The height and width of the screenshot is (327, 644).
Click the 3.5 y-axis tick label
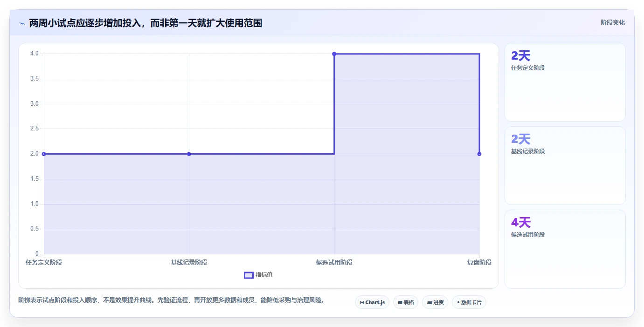35,79
